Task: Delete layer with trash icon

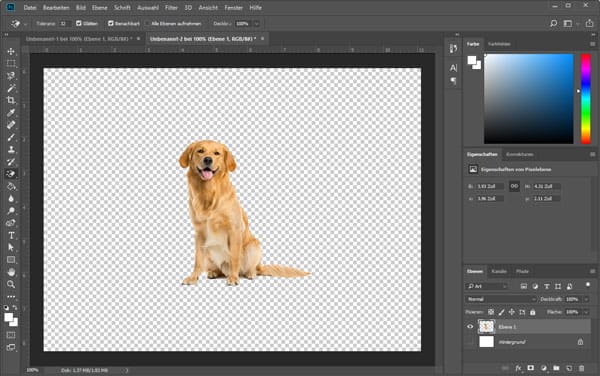Action: pos(581,368)
